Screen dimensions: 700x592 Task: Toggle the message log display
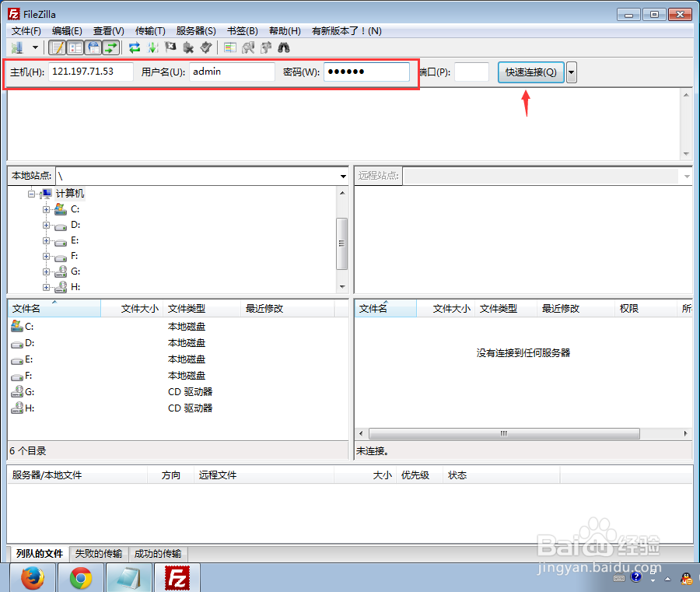(58, 47)
